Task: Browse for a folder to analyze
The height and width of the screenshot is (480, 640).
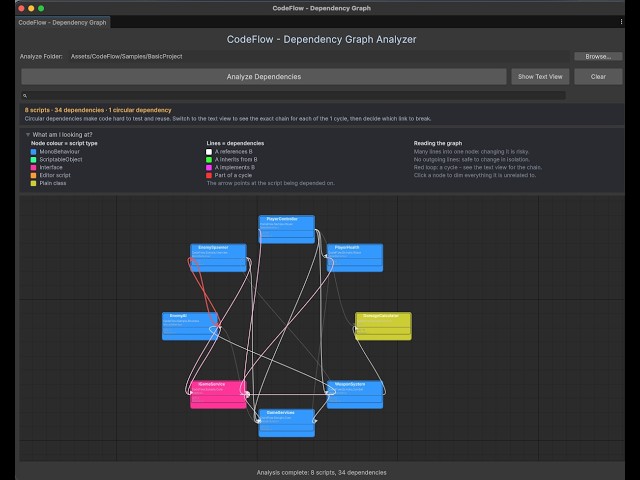Action: 598,56
